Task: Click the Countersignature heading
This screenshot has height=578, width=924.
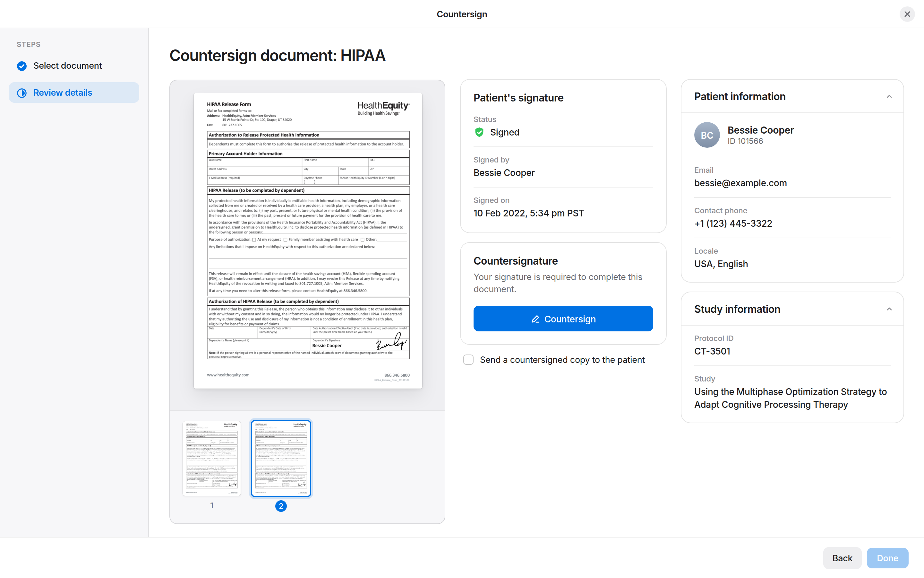Action: point(516,261)
